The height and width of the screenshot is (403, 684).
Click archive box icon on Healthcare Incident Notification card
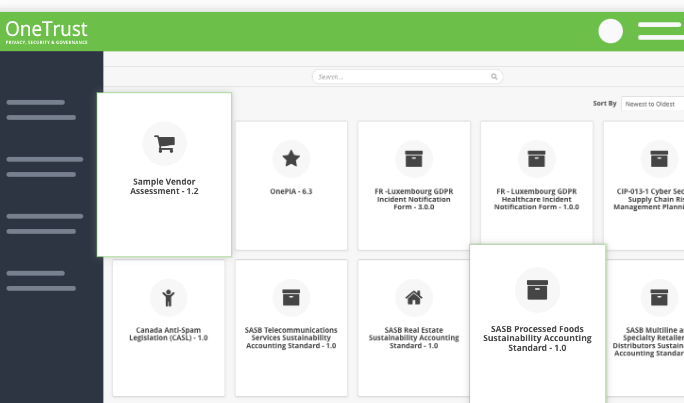click(x=537, y=159)
